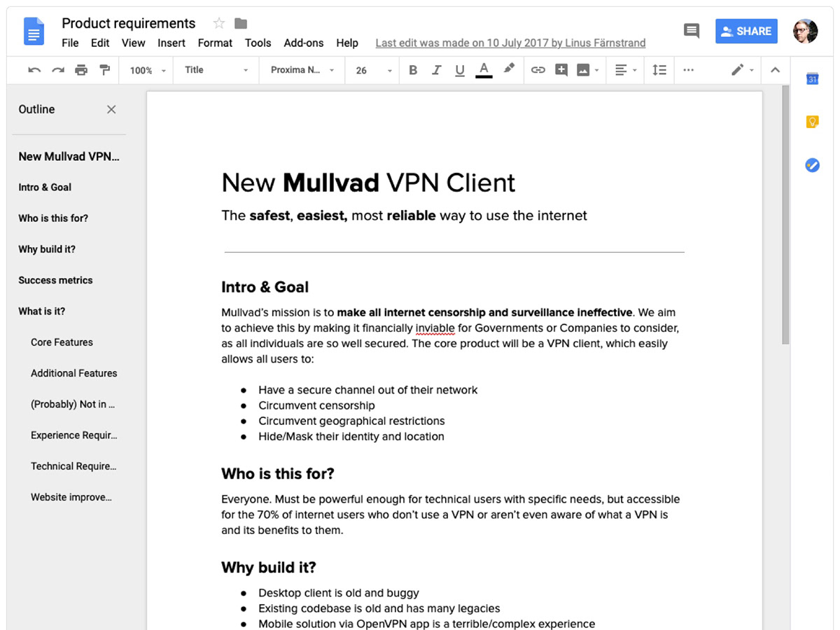Viewport: 840px width, 630px height.
Task: Click the blue SHARE button
Action: click(x=746, y=31)
